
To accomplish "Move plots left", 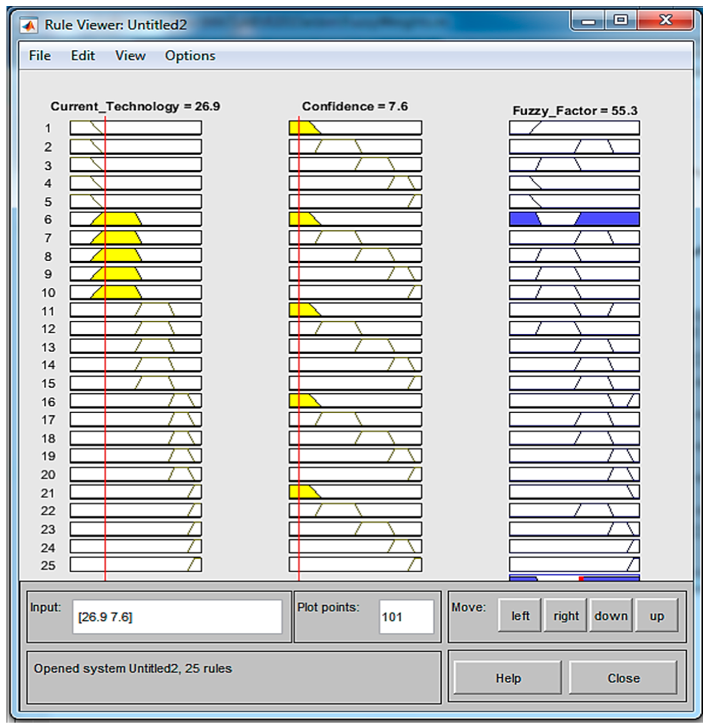I will pyautogui.click(x=520, y=616).
